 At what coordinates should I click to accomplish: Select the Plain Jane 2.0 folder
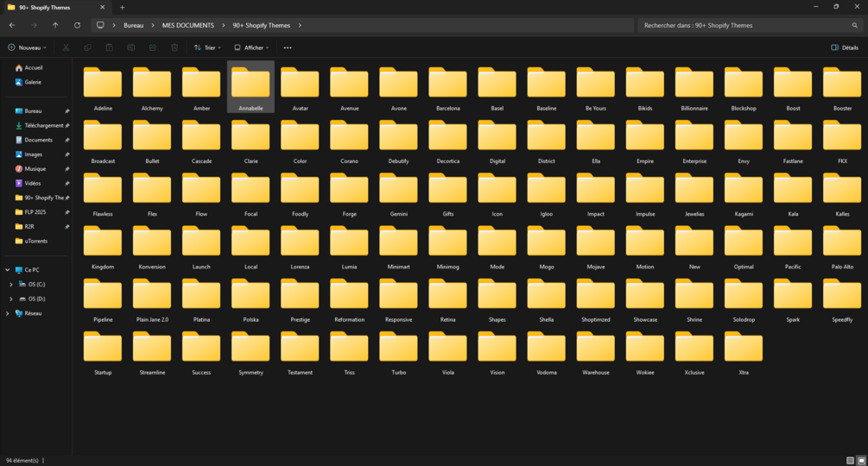pos(152,300)
